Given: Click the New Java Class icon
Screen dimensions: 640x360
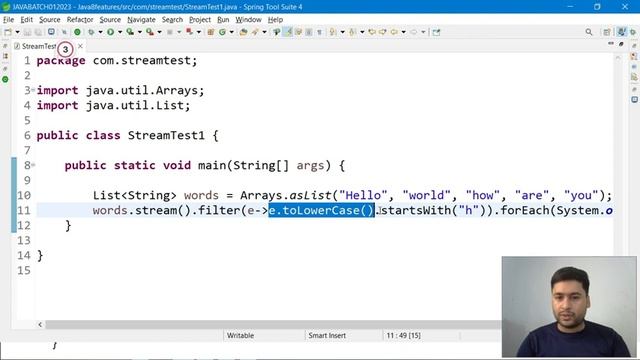Looking at the screenshot, I should click(222, 32).
